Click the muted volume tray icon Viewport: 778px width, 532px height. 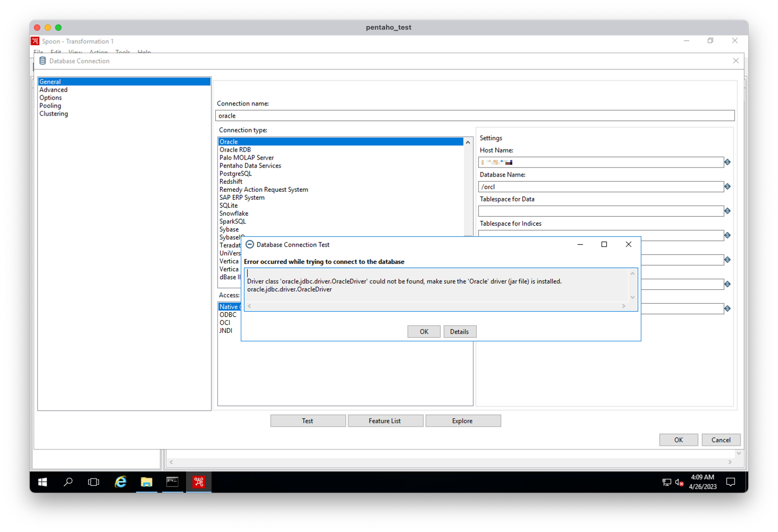[x=679, y=482]
